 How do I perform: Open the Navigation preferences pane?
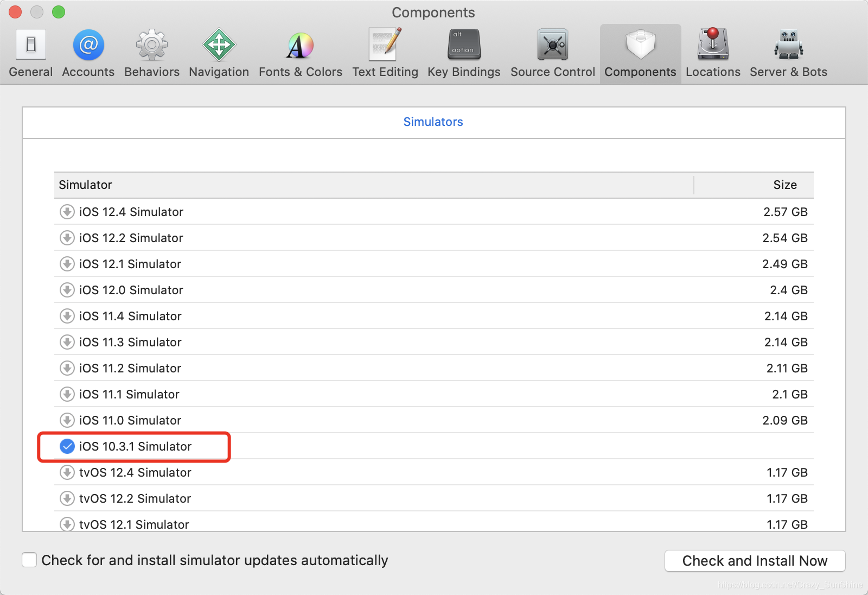click(x=219, y=54)
